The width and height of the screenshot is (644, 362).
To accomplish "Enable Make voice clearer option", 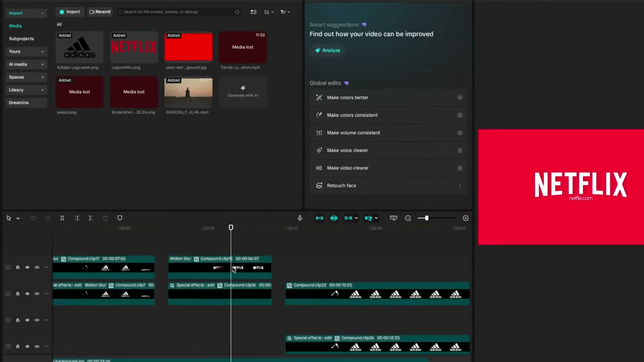I will 460,150.
